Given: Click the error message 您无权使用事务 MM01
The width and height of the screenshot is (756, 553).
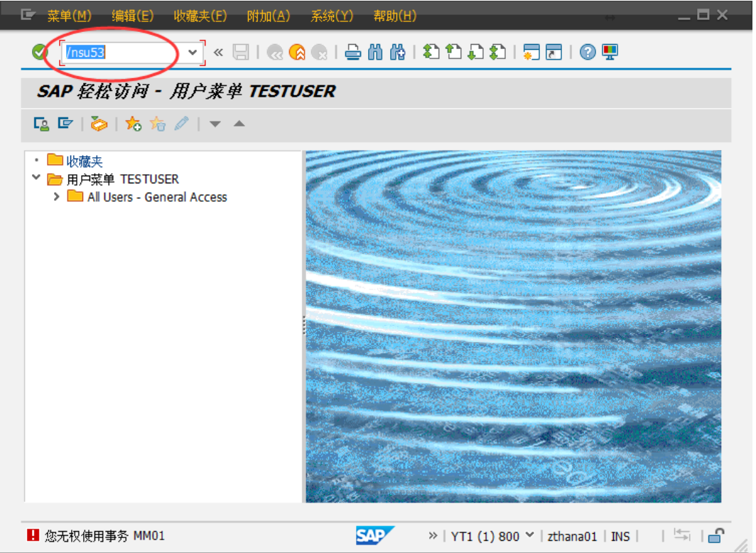Looking at the screenshot, I should (x=104, y=536).
